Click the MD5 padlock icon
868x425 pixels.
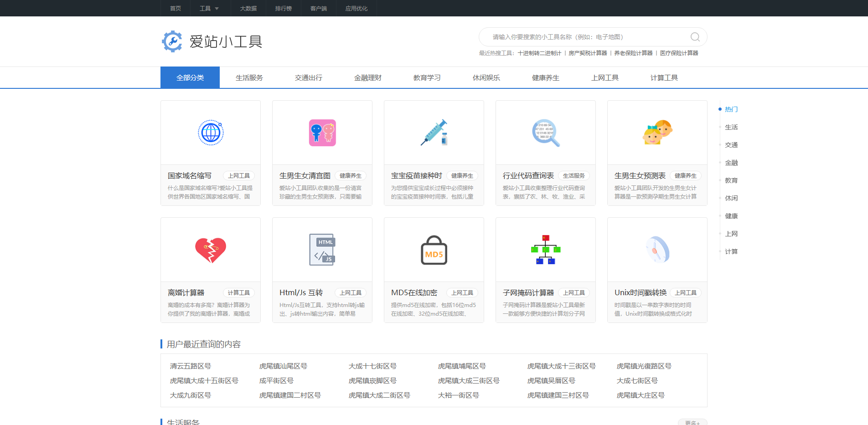coord(434,249)
